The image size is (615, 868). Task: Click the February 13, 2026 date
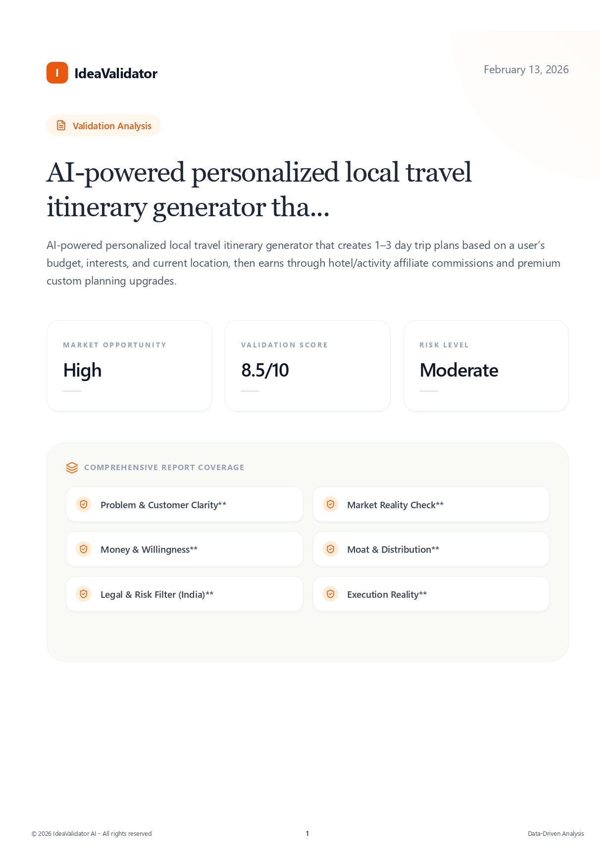pyautogui.click(x=526, y=70)
